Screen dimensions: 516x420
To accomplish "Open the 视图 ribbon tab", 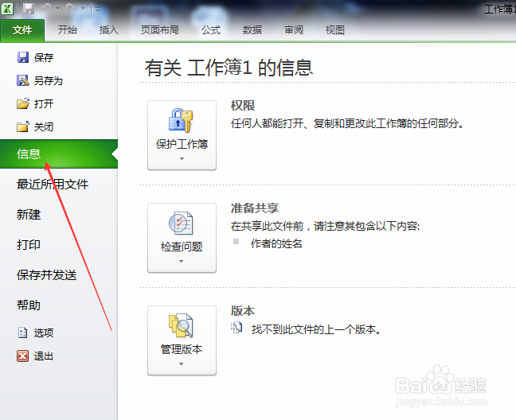I will coord(335,30).
